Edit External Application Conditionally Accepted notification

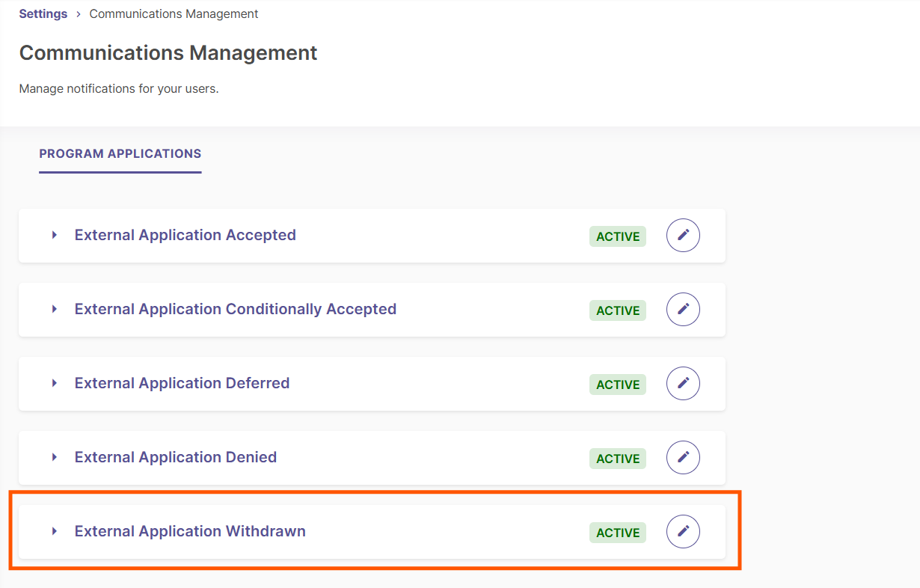click(683, 309)
